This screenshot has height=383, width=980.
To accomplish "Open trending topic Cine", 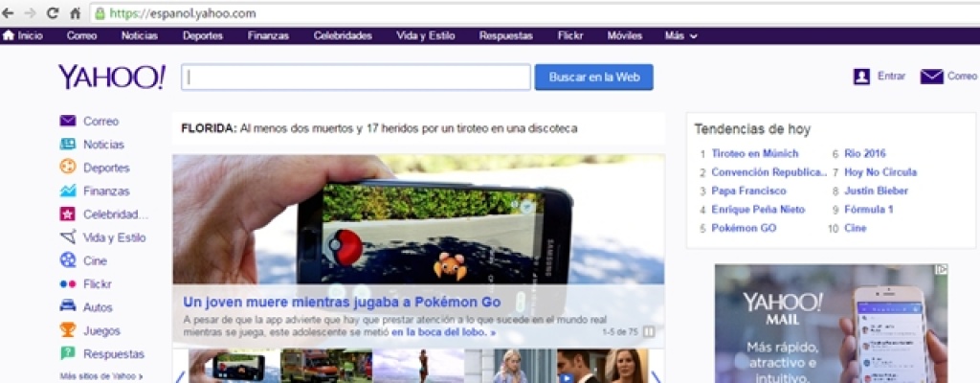I will pos(855,229).
